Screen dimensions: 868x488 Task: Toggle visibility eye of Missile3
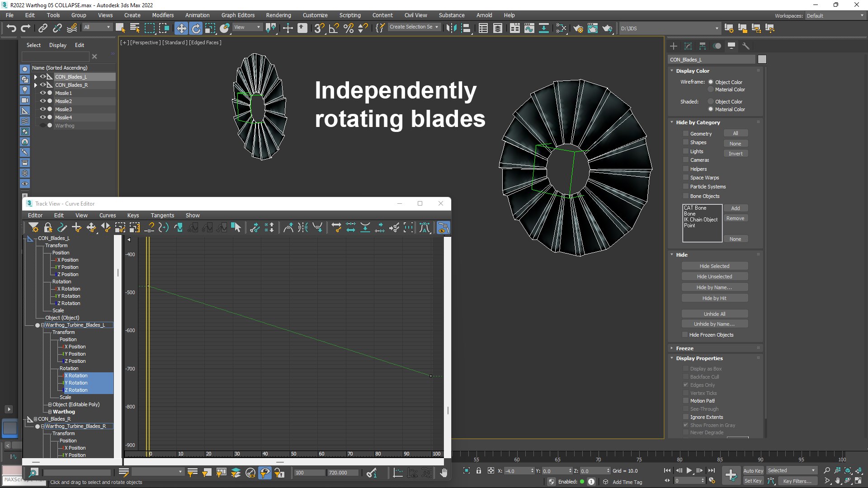coord(43,109)
